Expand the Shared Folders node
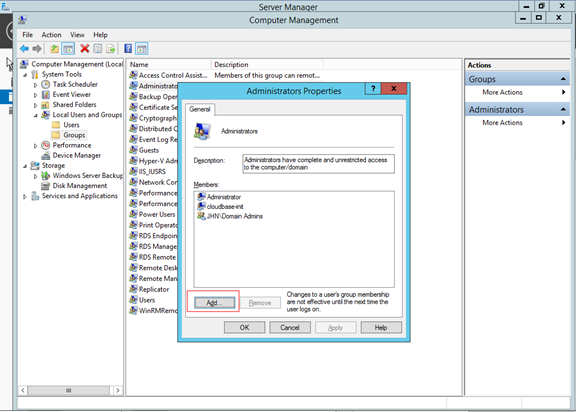This screenshot has height=412, width=580. coord(36,105)
